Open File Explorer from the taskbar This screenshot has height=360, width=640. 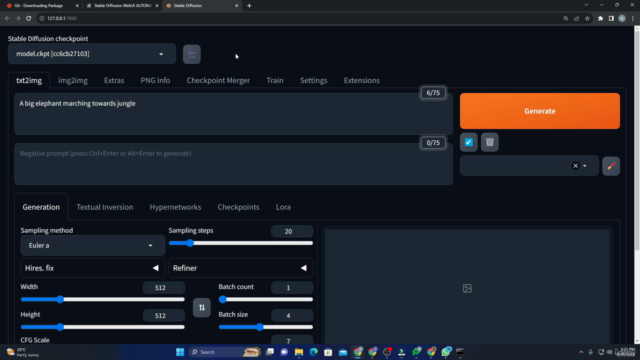[299, 352]
